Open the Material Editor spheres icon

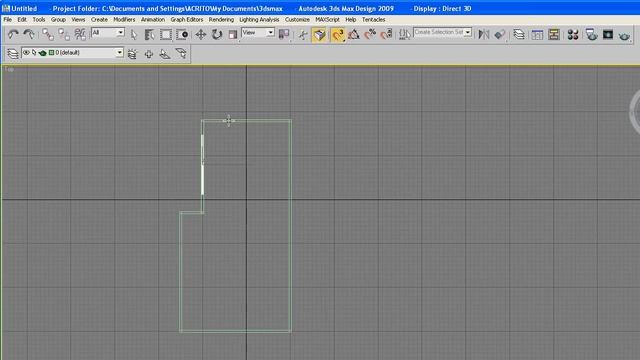573,34
